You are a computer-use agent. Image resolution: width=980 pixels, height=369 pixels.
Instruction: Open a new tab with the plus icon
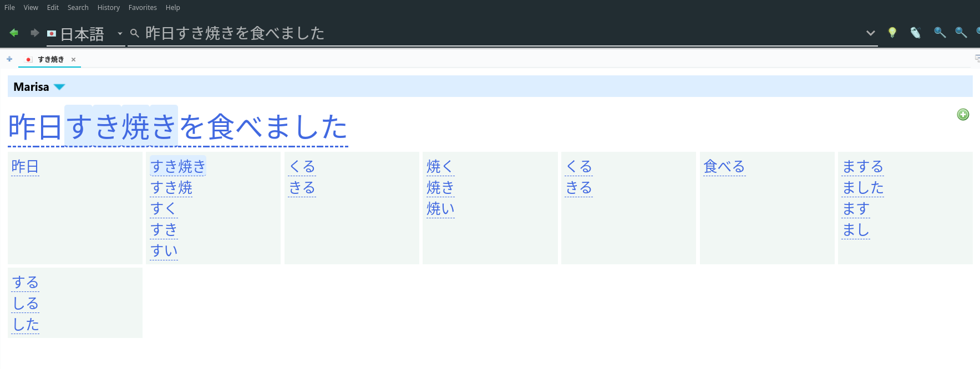pos(9,59)
